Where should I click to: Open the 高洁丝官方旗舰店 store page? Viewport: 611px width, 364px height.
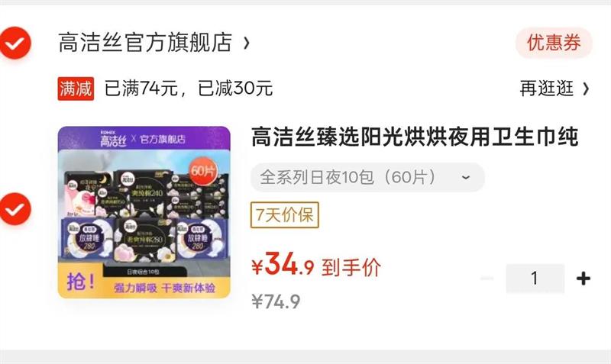click(145, 43)
